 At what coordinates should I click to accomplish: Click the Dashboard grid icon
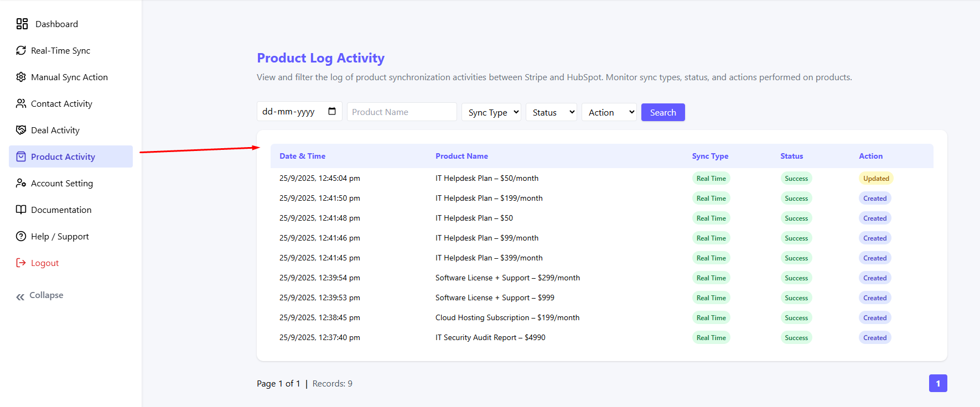coord(22,24)
